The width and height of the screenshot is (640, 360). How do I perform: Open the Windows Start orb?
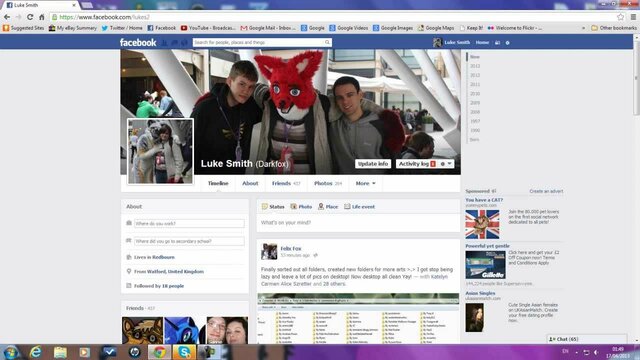(11, 352)
